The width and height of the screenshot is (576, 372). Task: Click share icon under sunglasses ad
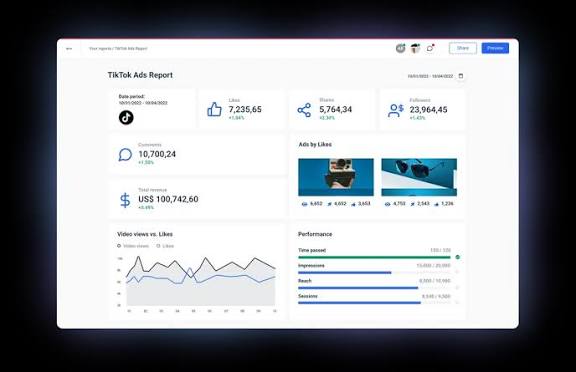click(x=413, y=204)
